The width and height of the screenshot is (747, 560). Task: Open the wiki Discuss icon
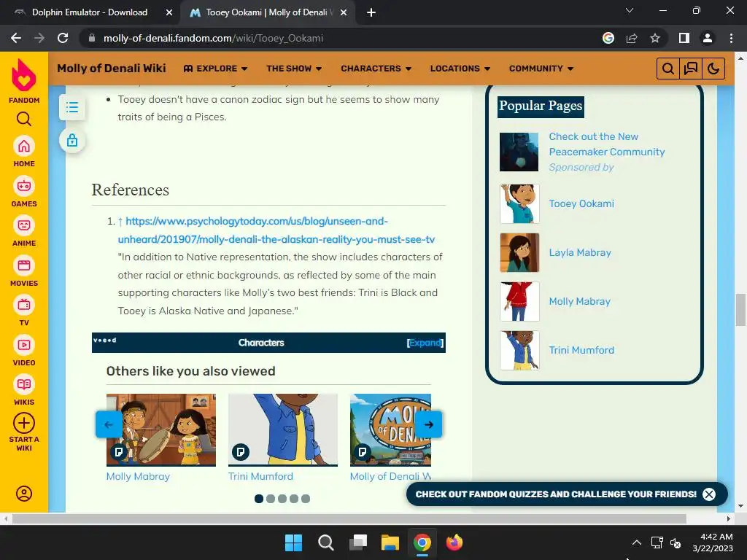click(690, 69)
